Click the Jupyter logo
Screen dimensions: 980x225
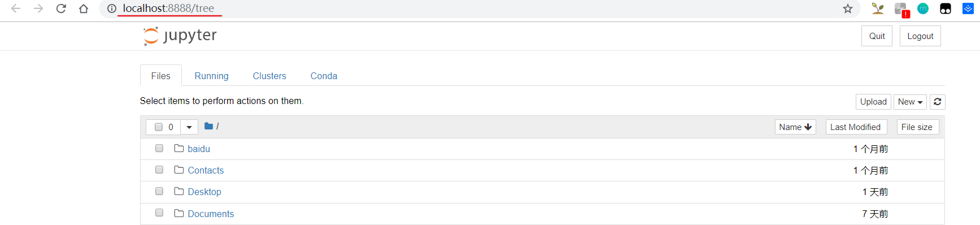click(x=180, y=36)
